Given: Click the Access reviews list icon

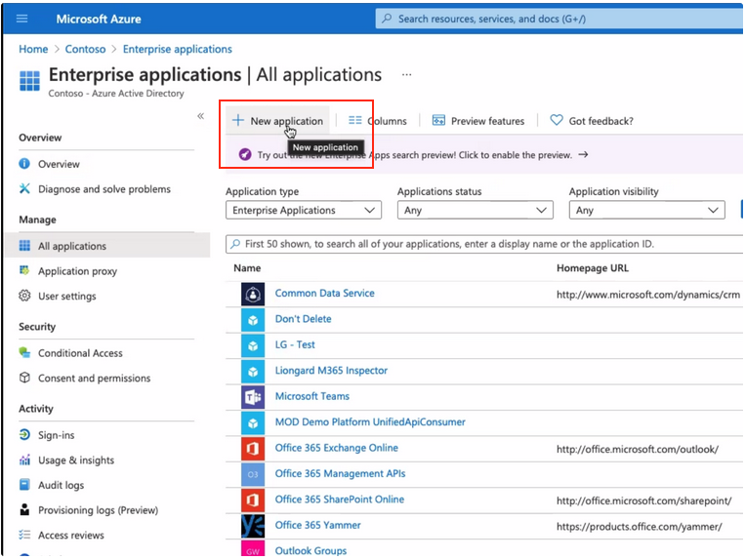Looking at the screenshot, I should tap(24, 535).
